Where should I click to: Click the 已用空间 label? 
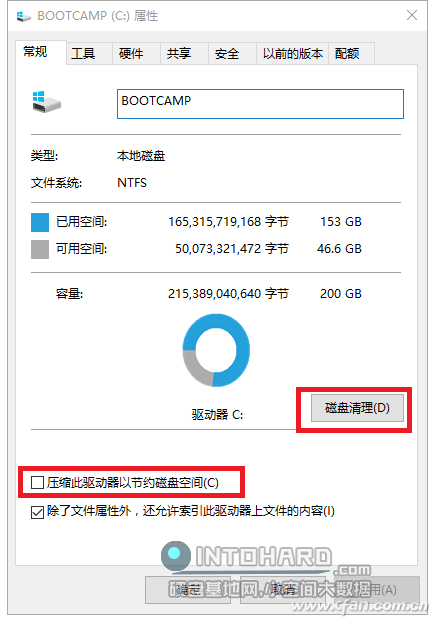[x=82, y=222]
